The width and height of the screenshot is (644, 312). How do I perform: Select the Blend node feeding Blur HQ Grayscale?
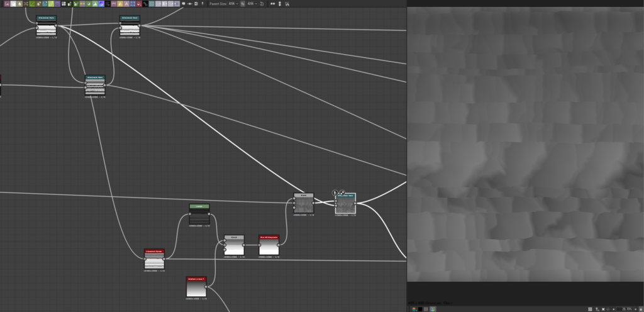tap(234, 245)
